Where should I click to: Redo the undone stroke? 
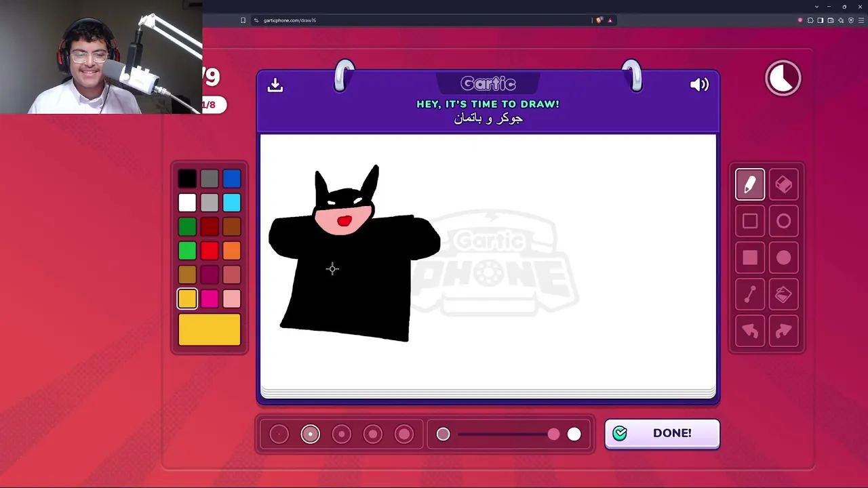783,331
